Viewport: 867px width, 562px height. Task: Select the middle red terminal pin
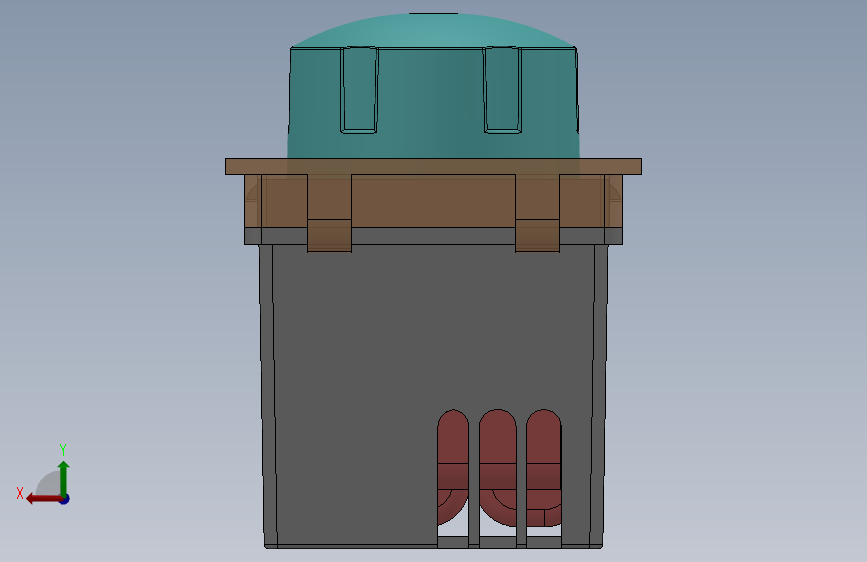pyautogui.click(x=498, y=467)
